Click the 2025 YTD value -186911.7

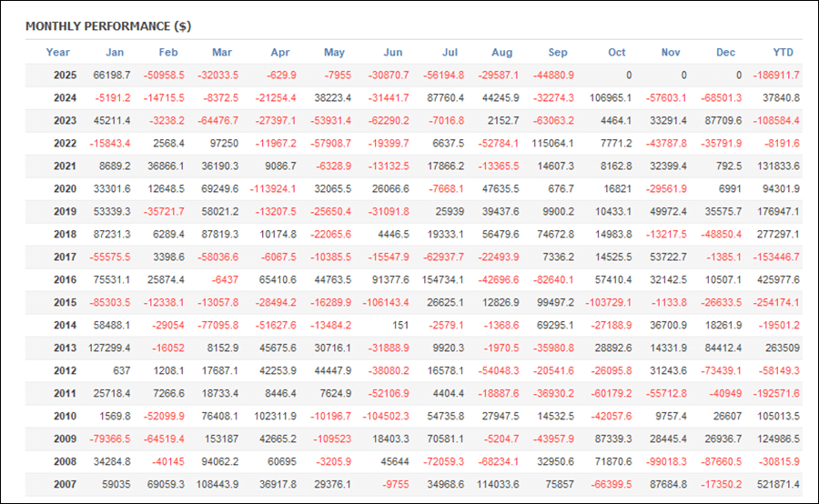(778, 76)
